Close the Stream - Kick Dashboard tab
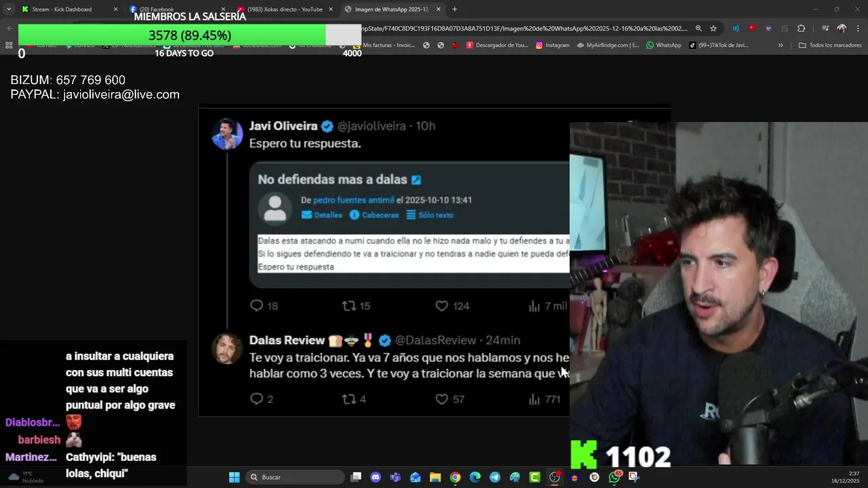The image size is (868, 488). [115, 9]
